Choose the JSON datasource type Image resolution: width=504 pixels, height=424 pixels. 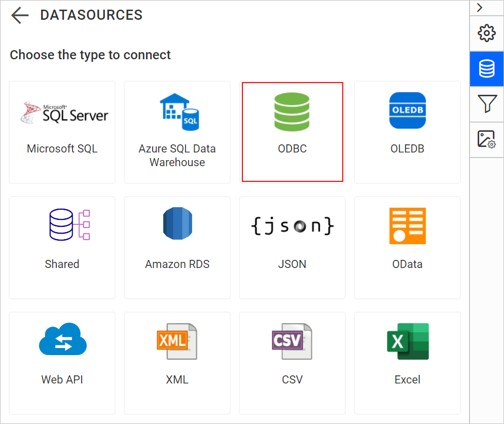coord(292,248)
